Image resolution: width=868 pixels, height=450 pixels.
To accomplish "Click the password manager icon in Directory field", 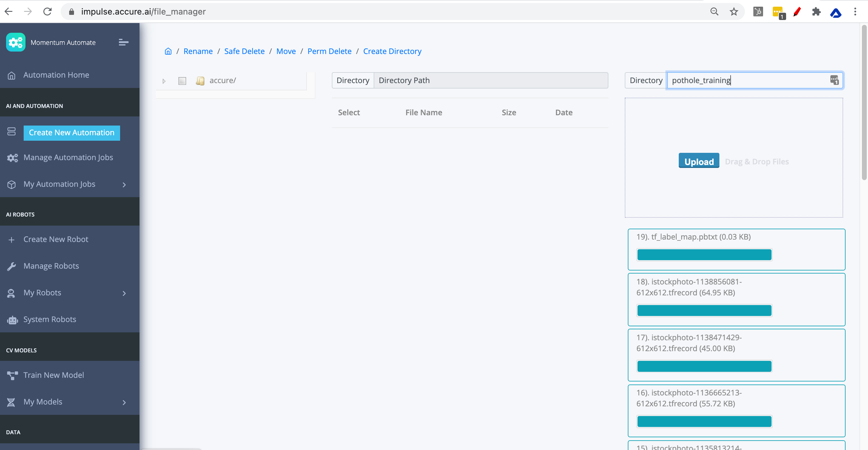I will [834, 80].
